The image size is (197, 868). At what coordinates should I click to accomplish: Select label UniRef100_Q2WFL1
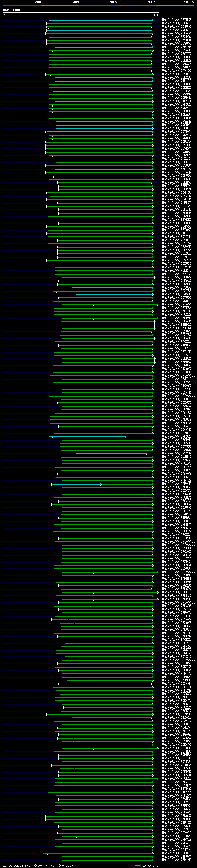pos(177,162)
